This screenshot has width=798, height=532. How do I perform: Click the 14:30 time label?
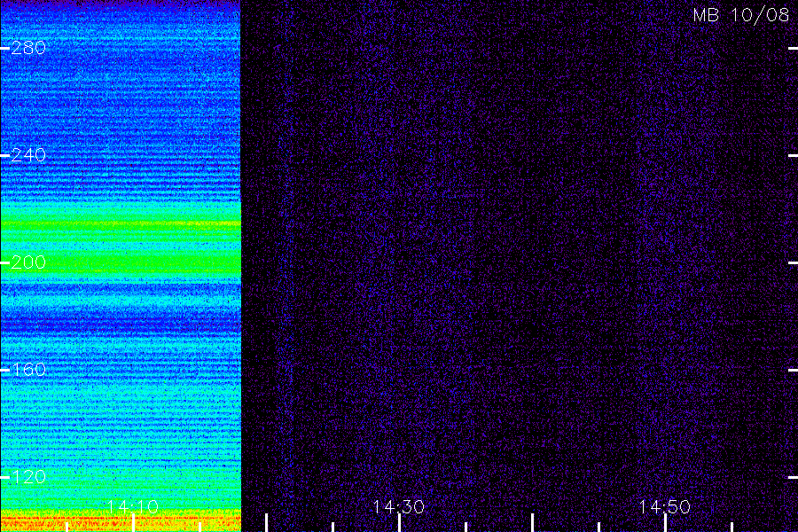click(x=398, y=507)
